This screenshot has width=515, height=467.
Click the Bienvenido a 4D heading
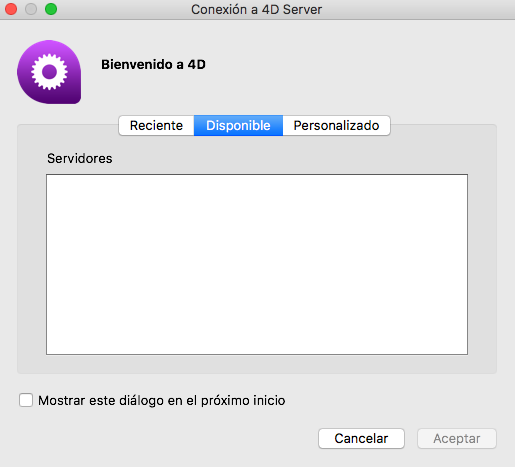tap(153, 64)
